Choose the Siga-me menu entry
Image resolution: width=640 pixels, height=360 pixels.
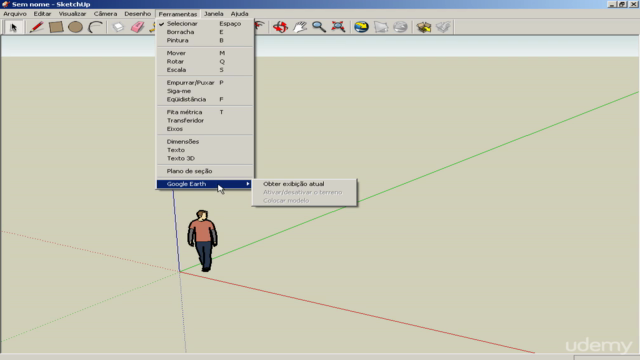205,91
